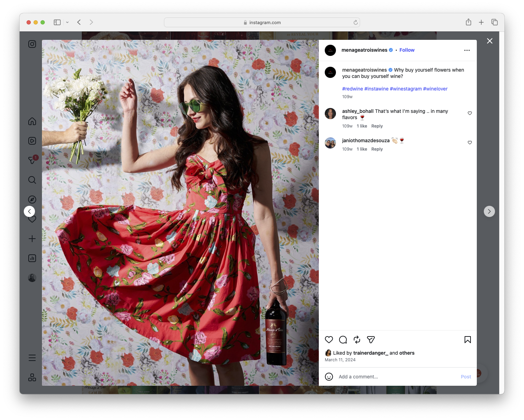Advance to next post with right chevron
Viewport: 524px width, 420px height.
489,211
